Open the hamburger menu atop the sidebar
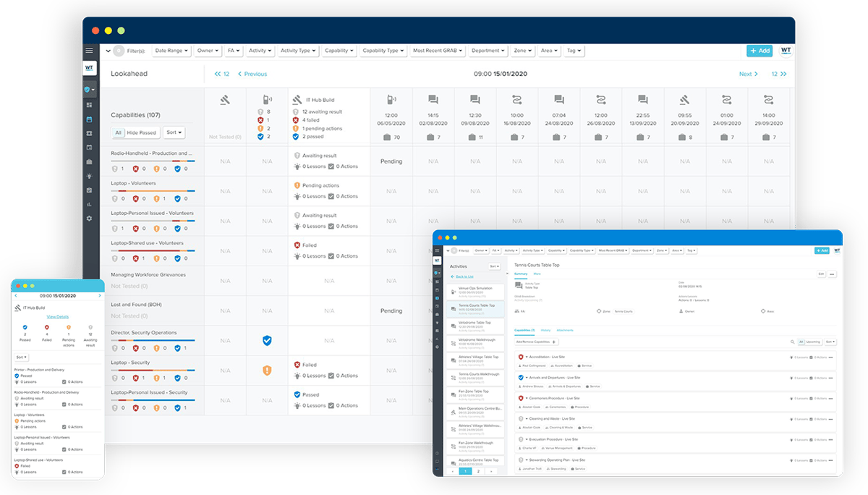 tap(88, 51)
